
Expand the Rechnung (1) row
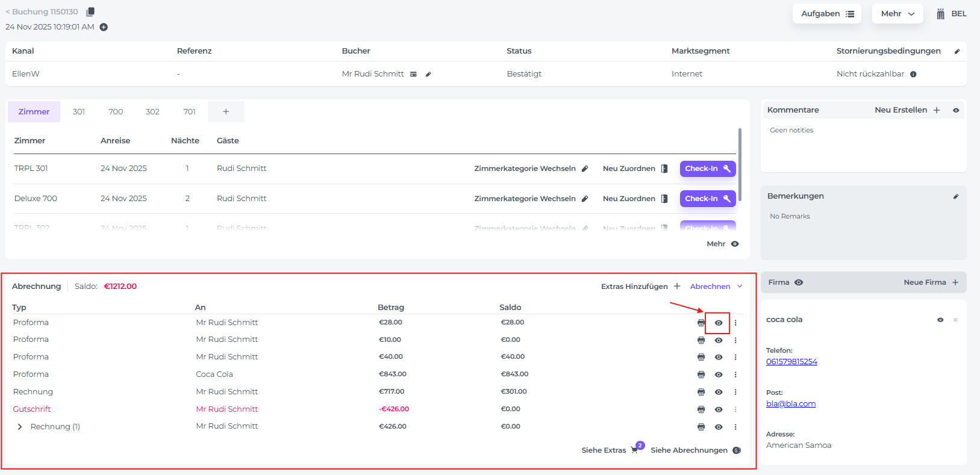coord(20,427)
